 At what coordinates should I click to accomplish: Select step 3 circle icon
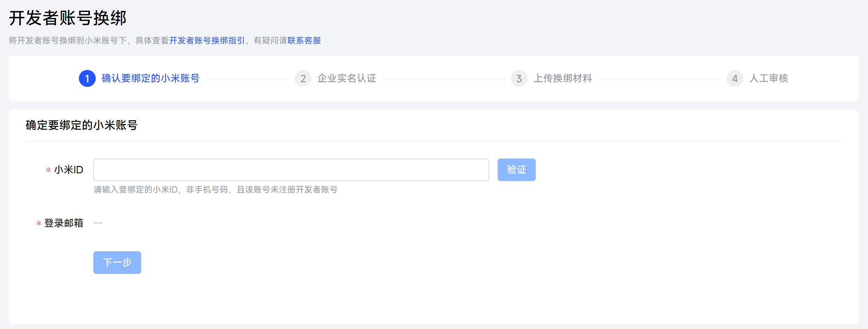(519, 78)
